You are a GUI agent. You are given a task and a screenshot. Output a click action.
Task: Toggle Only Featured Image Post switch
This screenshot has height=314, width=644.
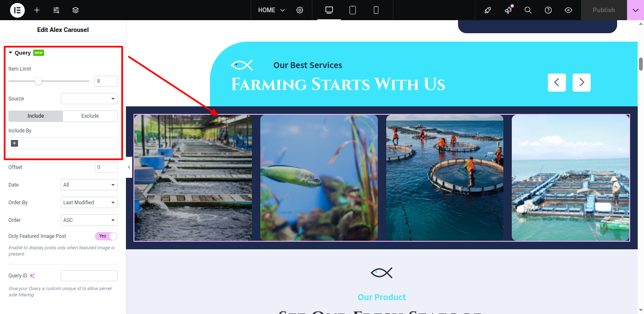[x=106, y=236]
